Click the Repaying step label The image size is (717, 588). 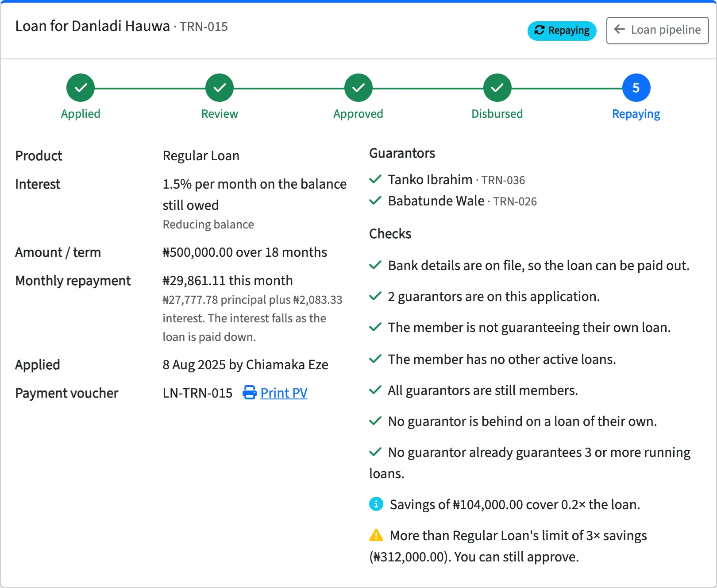pos(636,114)
